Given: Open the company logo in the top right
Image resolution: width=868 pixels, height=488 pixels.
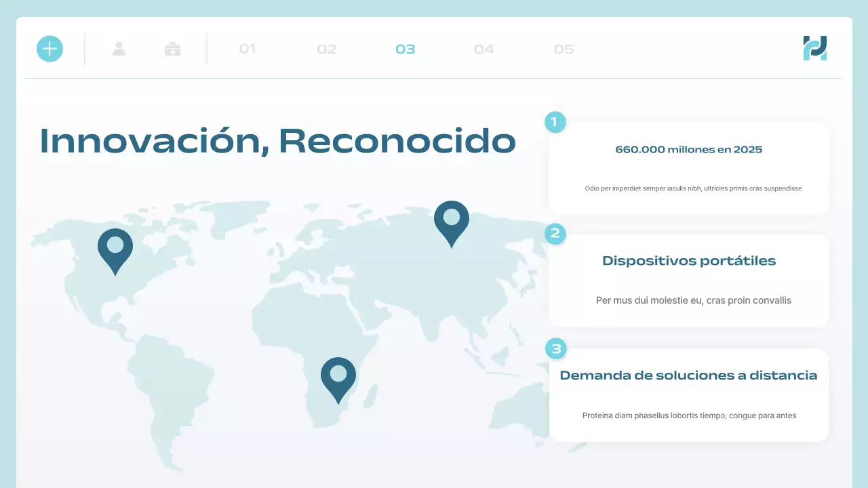Looking at the screenshot, I should pyautogui.click(x=814, y=48).
